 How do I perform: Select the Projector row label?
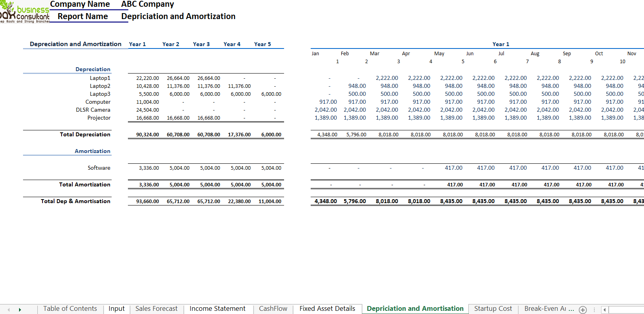(x=99, y=118)
